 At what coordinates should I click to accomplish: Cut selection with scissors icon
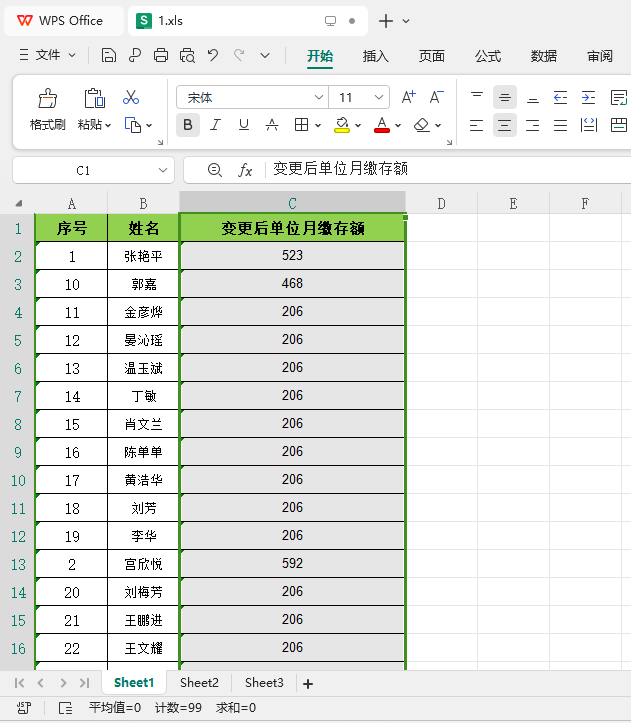click(x=131, y=97)
